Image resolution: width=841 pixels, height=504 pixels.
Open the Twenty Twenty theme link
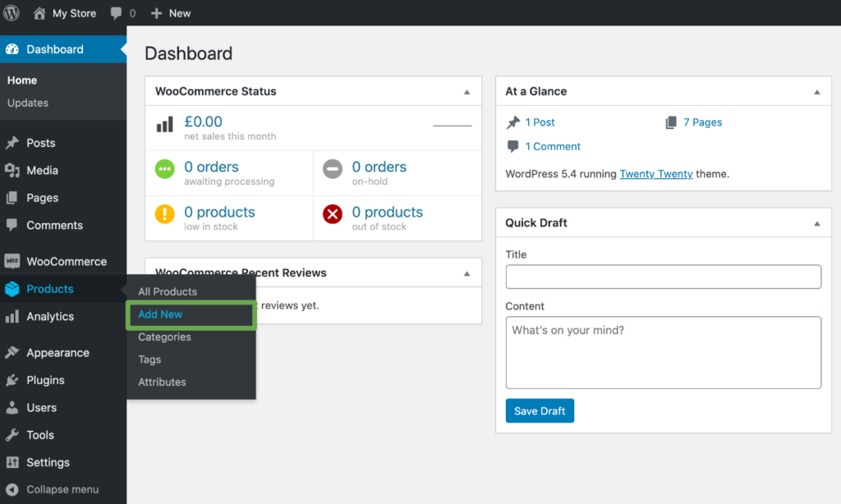(656, 174)
